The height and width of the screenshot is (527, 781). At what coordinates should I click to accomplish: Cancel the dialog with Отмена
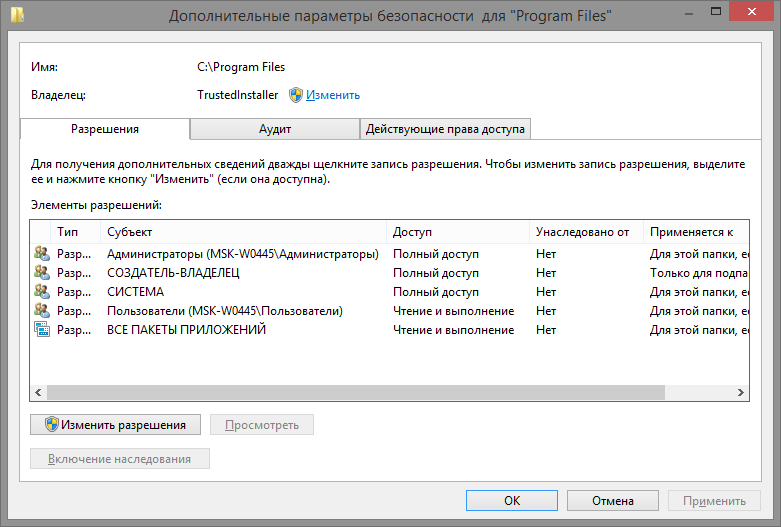tap(613, 501)
